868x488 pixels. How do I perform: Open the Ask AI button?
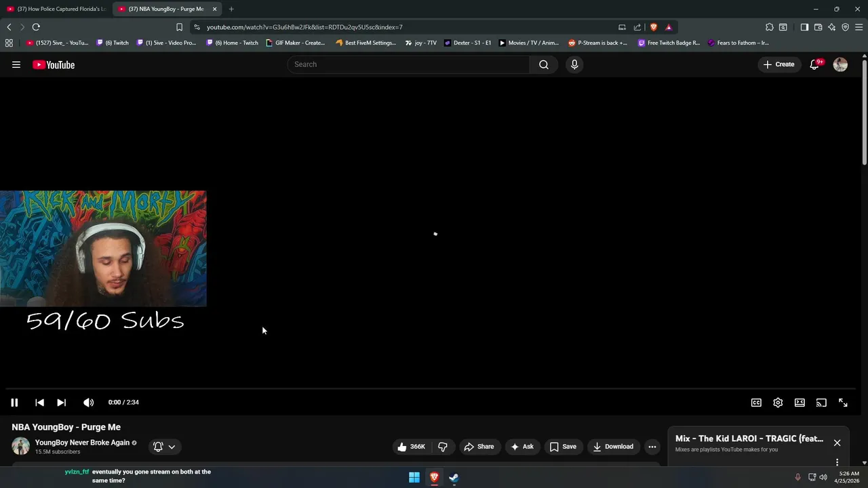coord(522,447)
